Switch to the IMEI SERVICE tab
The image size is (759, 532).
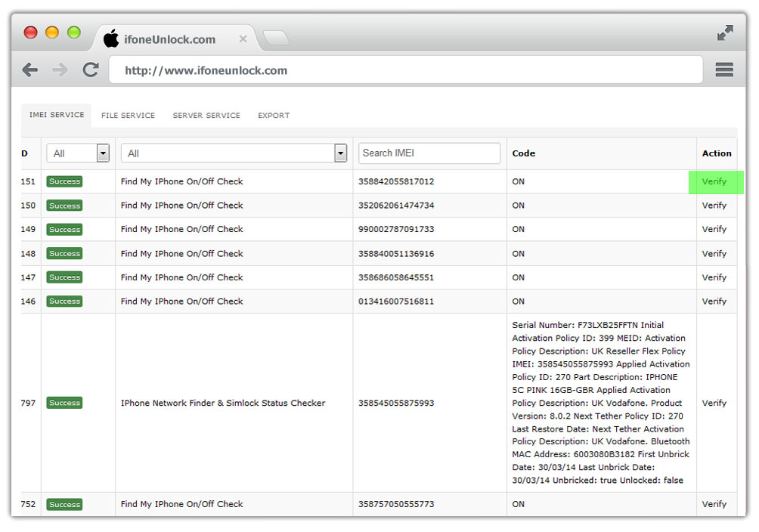click(57, 115)
